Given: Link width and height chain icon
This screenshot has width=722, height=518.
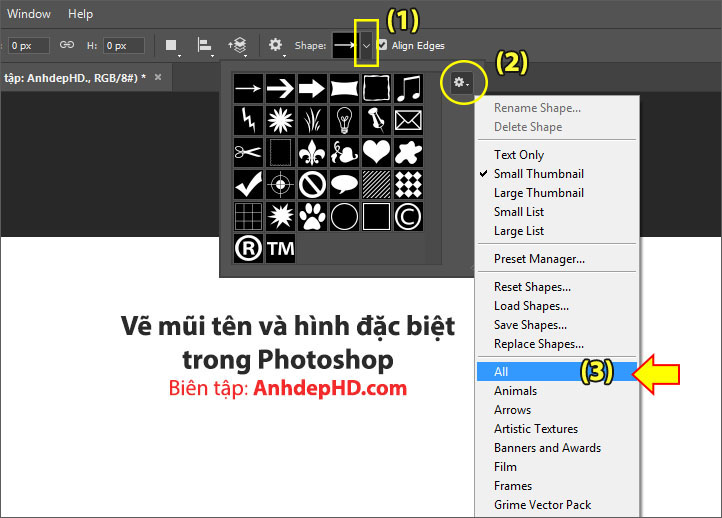Looking at the screenshot, I should 67,45.
